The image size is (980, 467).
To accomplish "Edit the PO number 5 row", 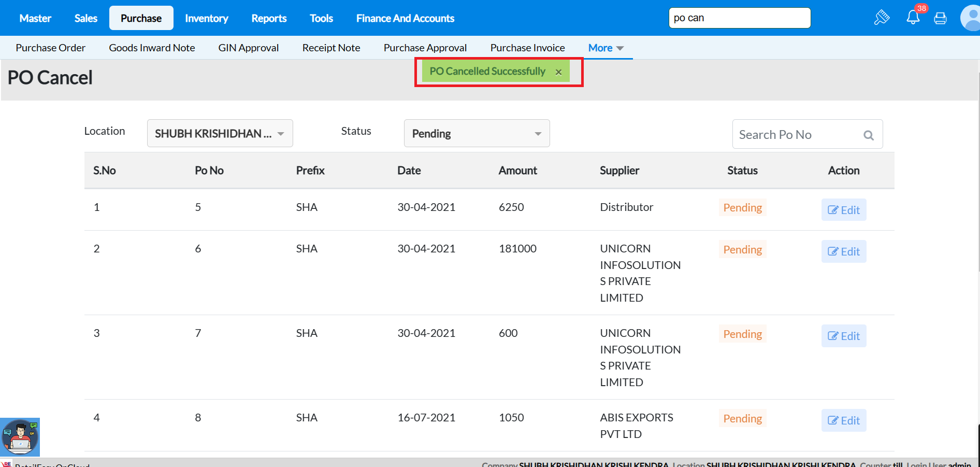I will coord(843,210).
